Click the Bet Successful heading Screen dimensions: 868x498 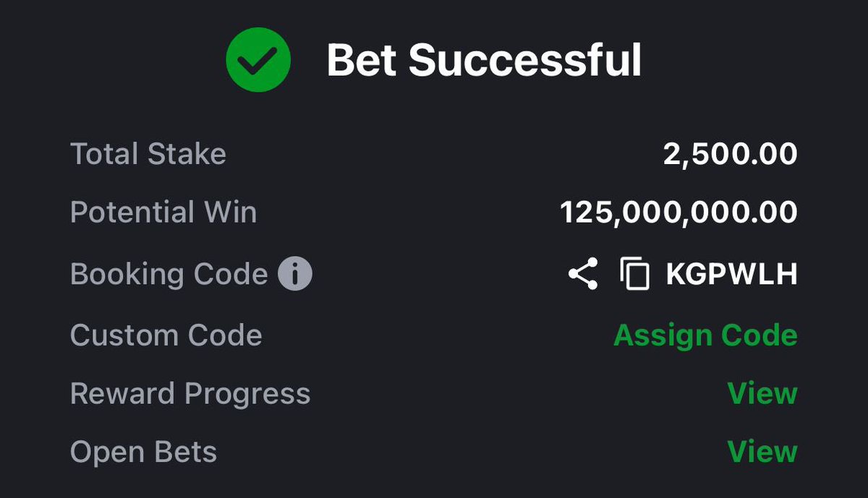tap(483, 61)
